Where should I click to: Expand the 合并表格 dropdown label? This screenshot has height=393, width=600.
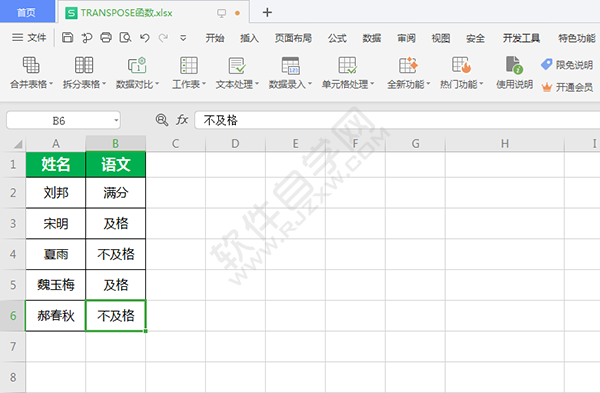point(31,84)
